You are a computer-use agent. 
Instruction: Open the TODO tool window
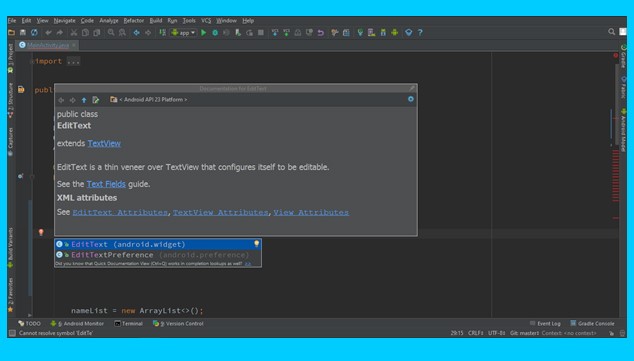[30, 323]
